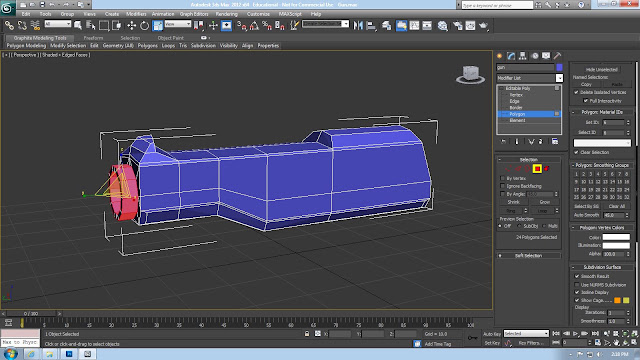Click the Mirror tool icon
Viewport: 640px width, 360px height.
pos(358,26)
